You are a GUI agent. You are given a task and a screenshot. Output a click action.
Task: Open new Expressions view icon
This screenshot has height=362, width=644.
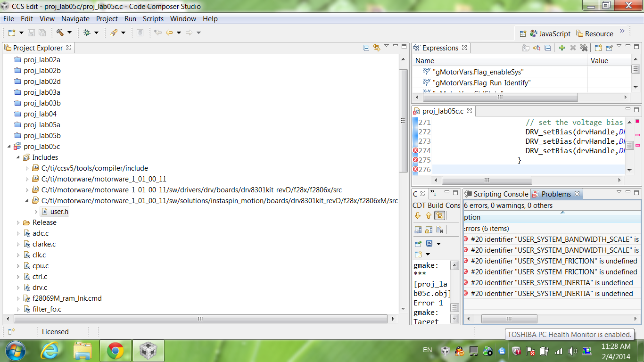tap(598, 48)
